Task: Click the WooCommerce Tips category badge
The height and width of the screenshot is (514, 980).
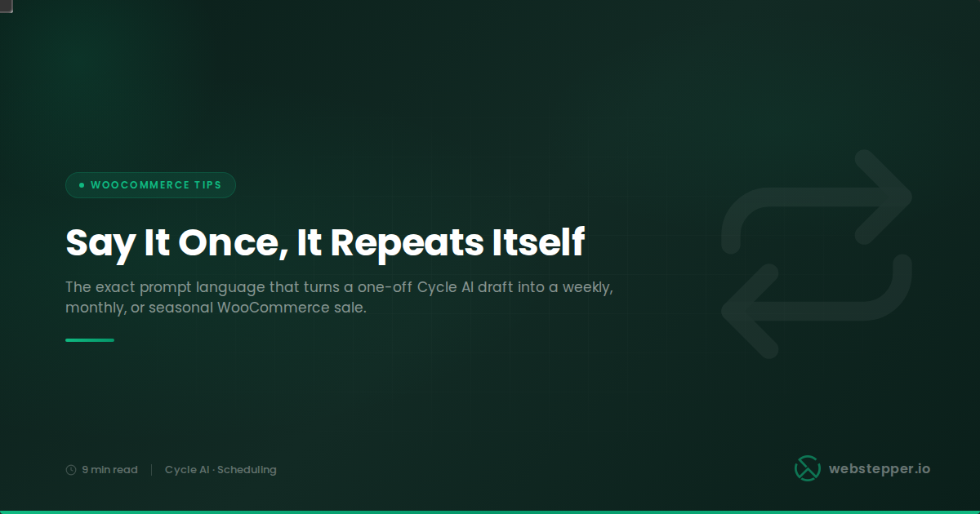Action: pyautogui.click(x=150, y=185)
